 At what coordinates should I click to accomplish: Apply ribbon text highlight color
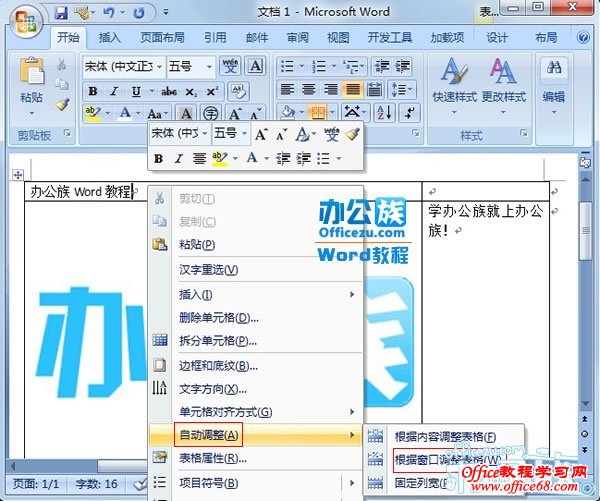pos(93,113)
